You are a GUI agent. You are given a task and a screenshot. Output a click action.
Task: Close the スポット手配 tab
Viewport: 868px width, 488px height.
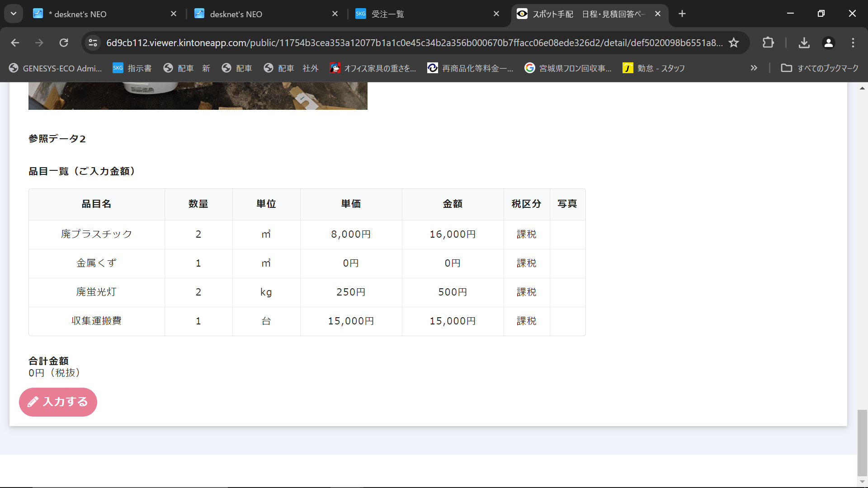(x=658, y=14)
